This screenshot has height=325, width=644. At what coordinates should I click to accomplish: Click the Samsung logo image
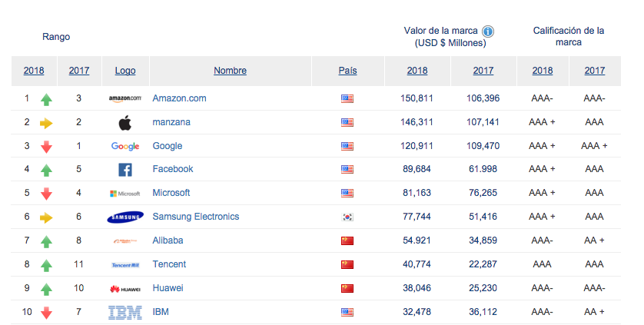tap(124, 217)
